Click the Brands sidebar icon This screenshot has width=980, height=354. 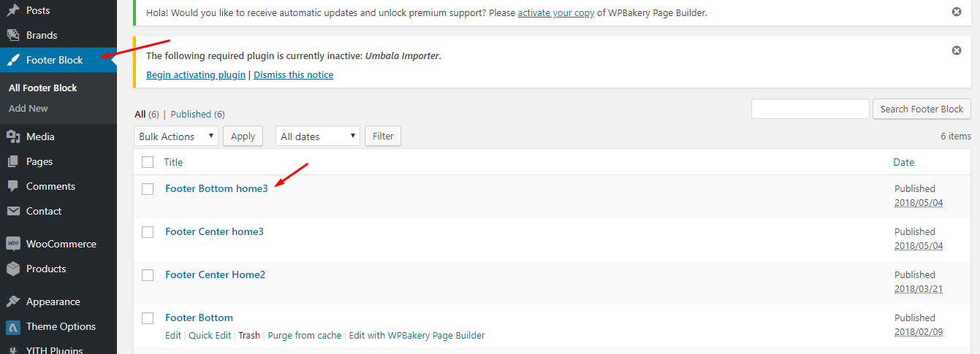pyautogui.click(x=13, y=35)
